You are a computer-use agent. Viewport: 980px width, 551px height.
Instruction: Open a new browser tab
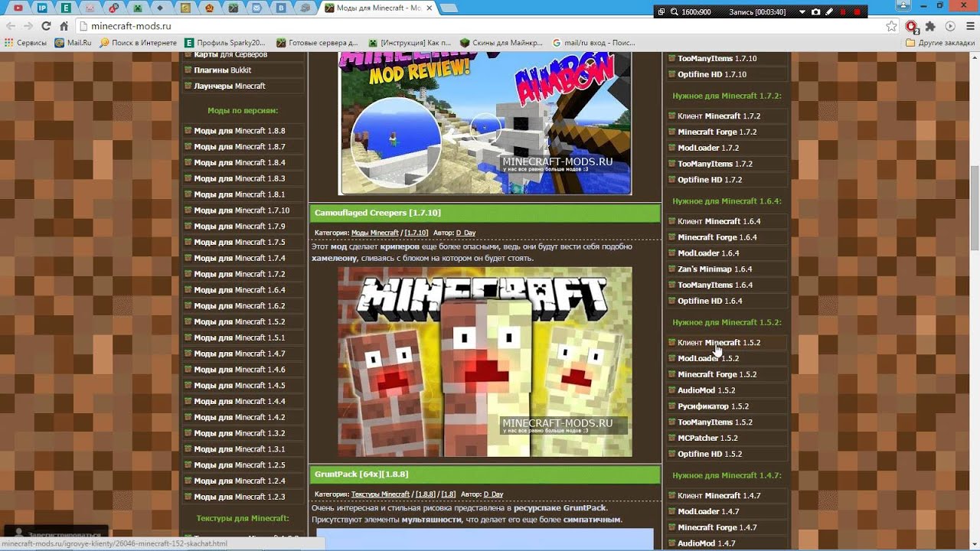coord(449,8)
